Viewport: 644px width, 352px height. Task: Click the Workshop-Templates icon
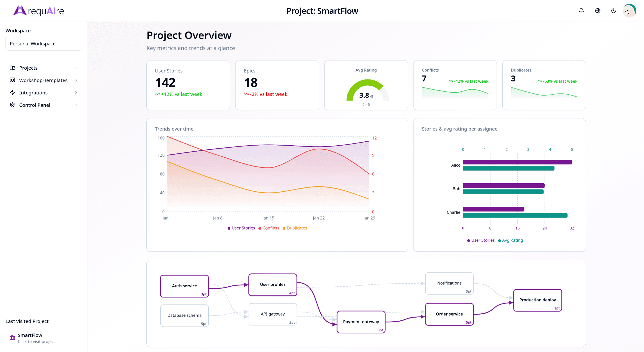pyautogui.click(x=12, y=80)
